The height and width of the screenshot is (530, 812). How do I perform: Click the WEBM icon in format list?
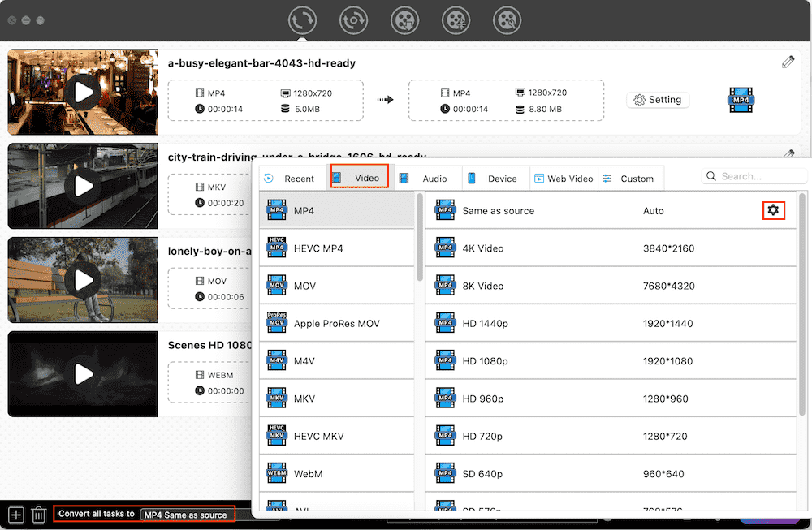pyautogui.click(x=277, y=473)
